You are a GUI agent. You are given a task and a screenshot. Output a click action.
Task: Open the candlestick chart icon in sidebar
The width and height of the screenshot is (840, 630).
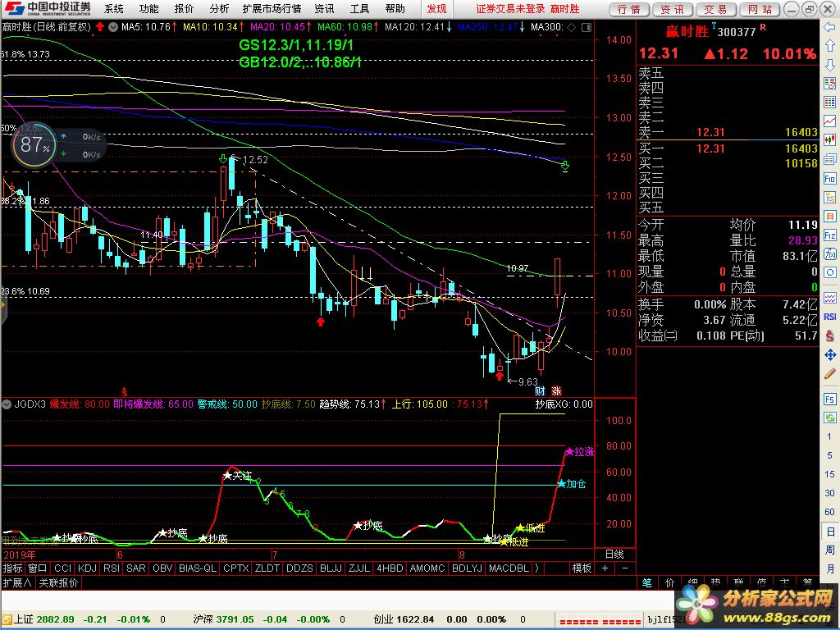(829, 140)
